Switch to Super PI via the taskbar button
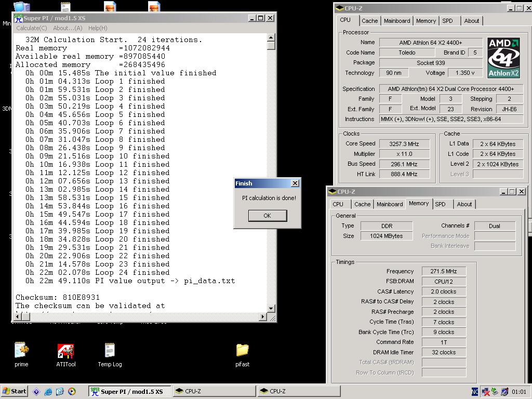The image size is (532, 399). coord(130,391)
